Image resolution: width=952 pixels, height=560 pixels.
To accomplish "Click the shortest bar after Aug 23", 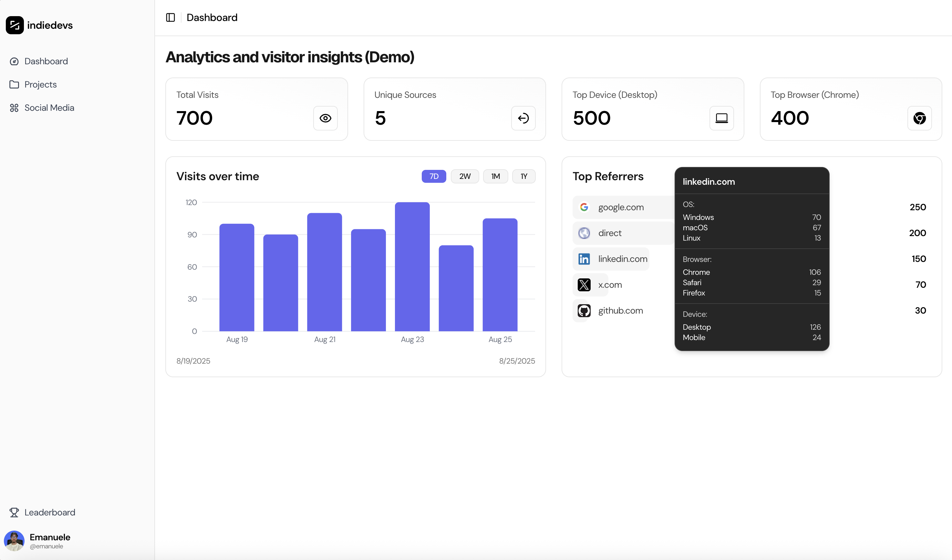I will point(456,288).
